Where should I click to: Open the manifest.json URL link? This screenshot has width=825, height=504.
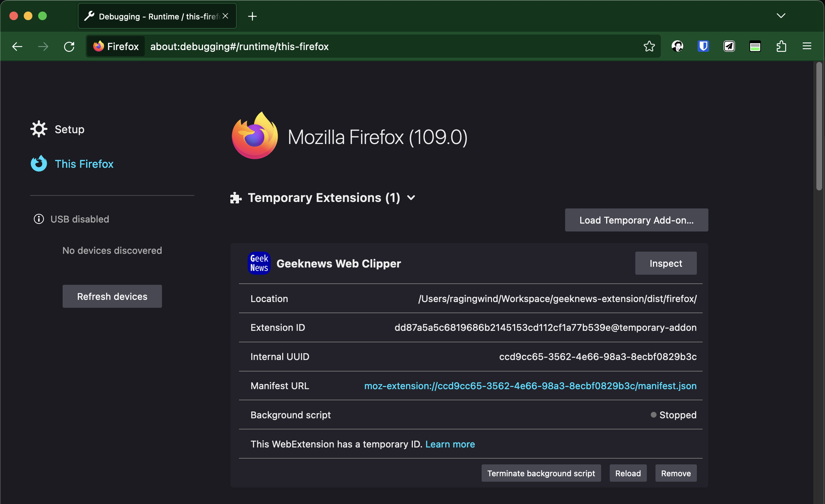[x=530, y=386]
